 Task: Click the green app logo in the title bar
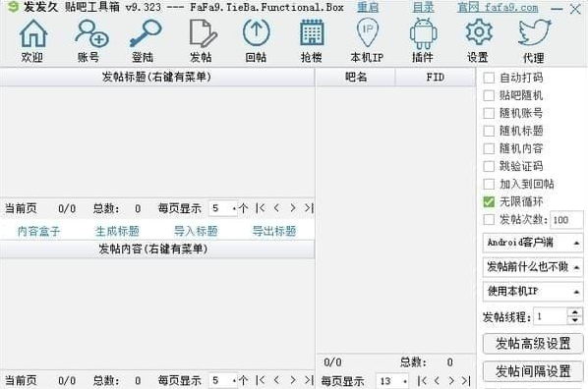click(13, 7)
